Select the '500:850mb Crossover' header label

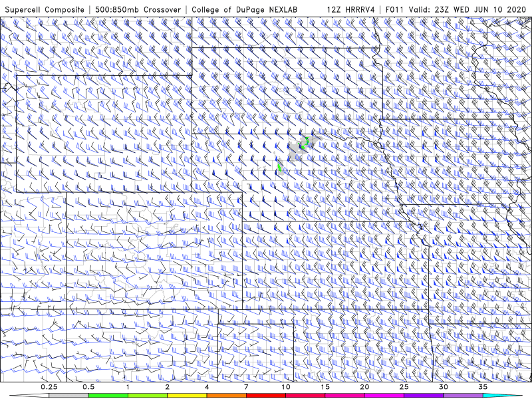pos(138,10)
